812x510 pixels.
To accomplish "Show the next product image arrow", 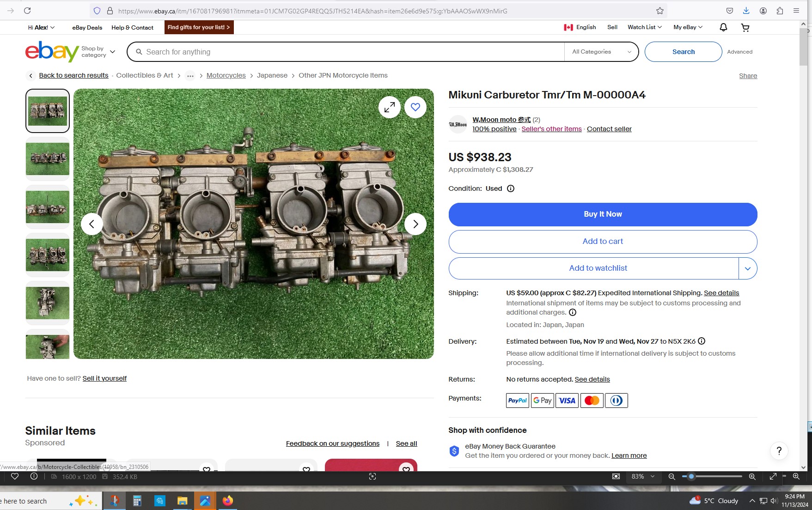I will 415,224.
